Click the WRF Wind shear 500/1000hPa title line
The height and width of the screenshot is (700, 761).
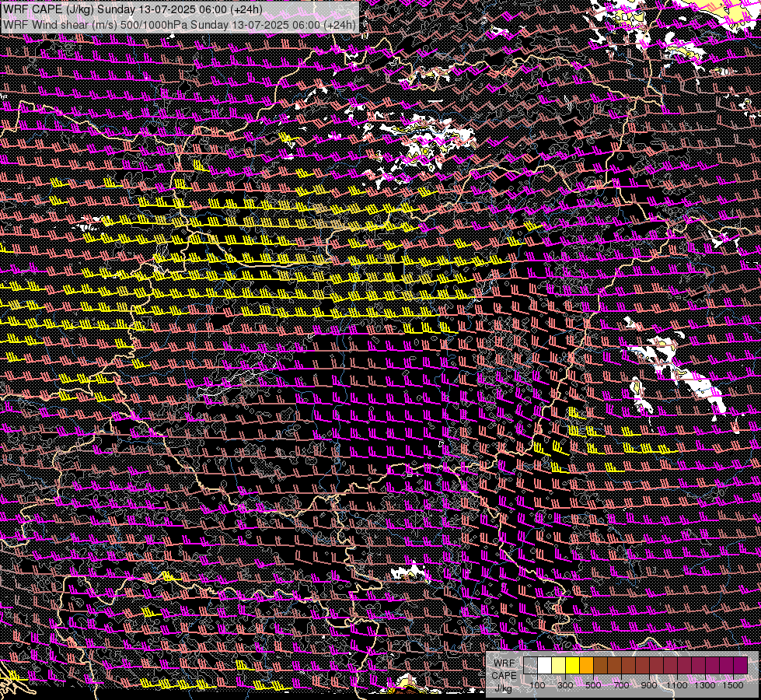point(179,24)
